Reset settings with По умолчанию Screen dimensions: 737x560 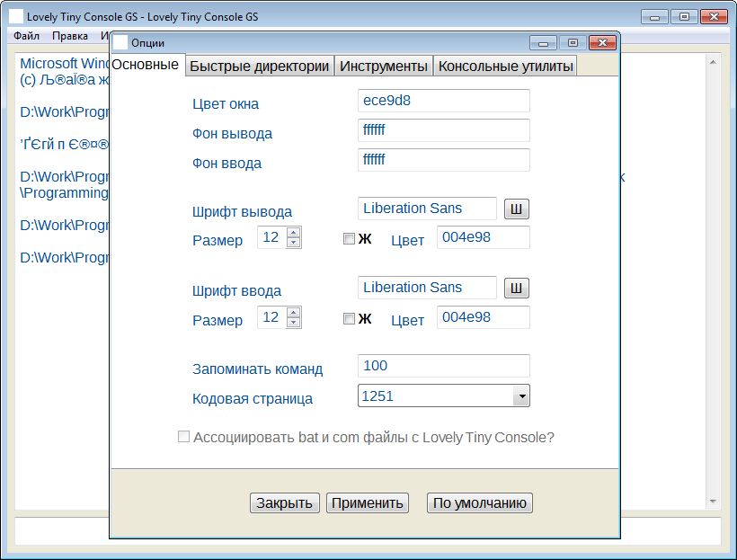[x=479, y=503]
